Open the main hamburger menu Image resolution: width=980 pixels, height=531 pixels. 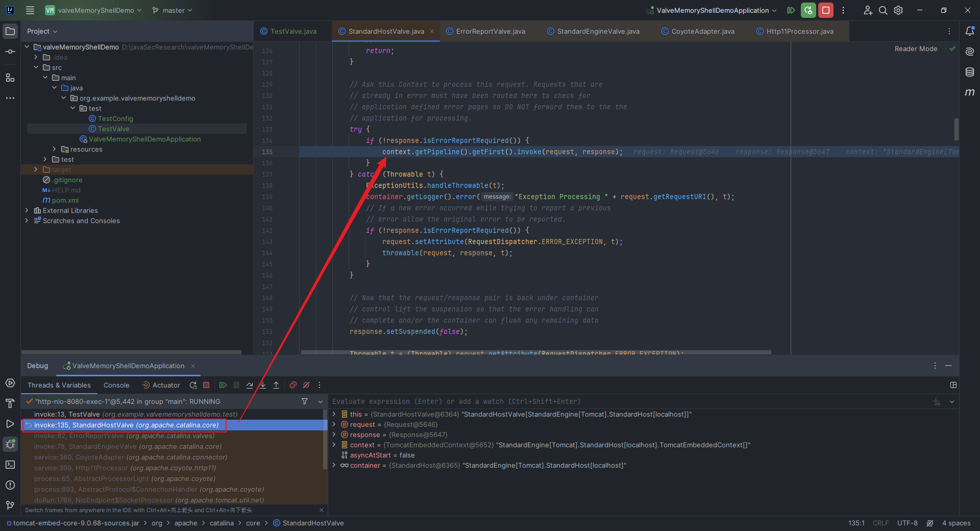(x=30, y=10)
